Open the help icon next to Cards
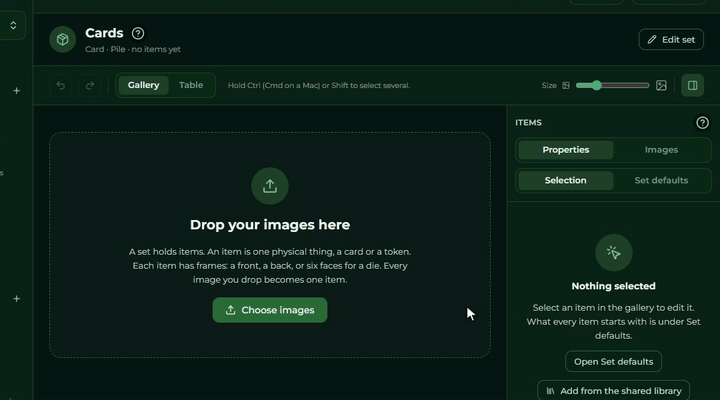The image size is (720, 400). (x=138, y=33)
